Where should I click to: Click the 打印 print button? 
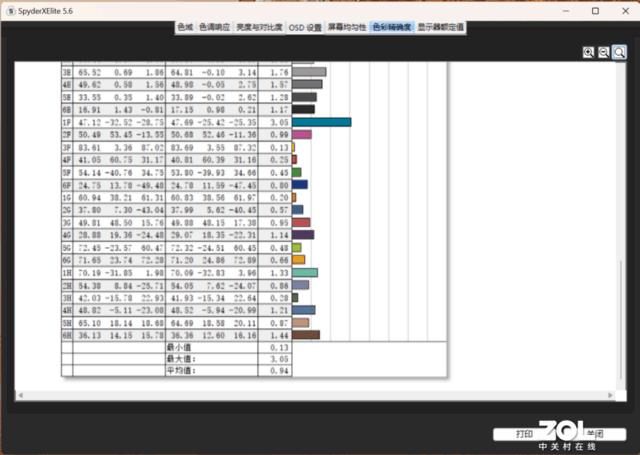(524, 434)
